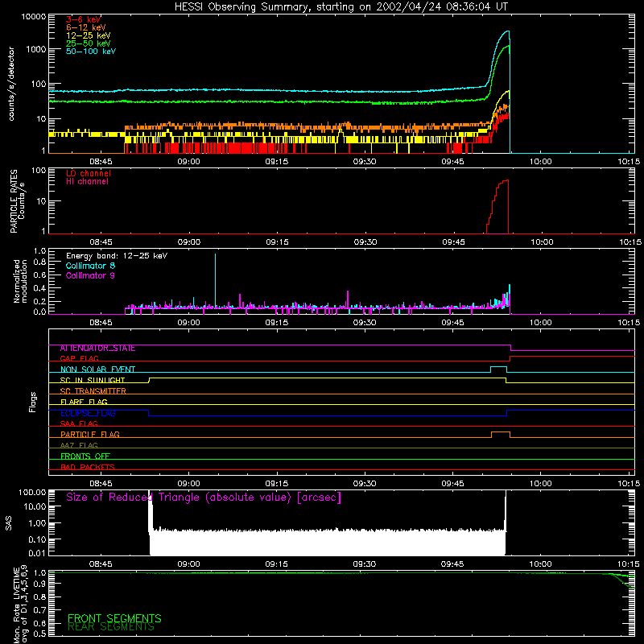The width and height of the screenshot is (644, 644).
Task: Click the FRONT SEGMENTS legend label
Action: (114, 618)
